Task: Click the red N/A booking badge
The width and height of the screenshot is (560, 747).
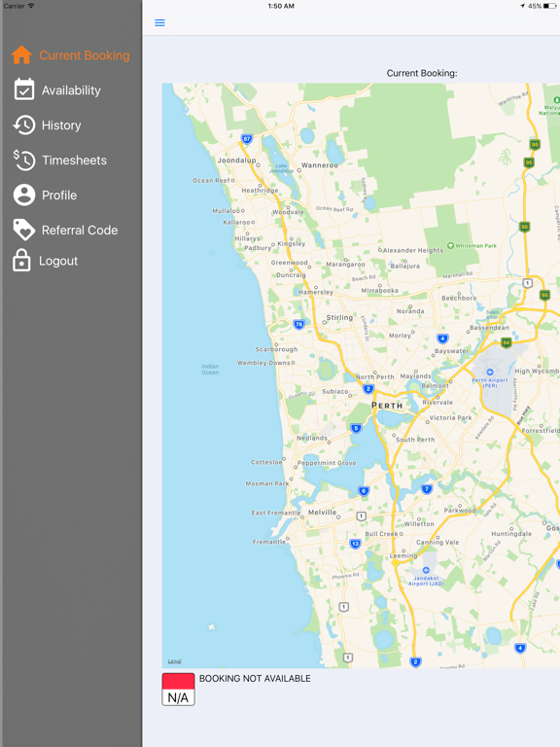Action: (x=179, y=690)
